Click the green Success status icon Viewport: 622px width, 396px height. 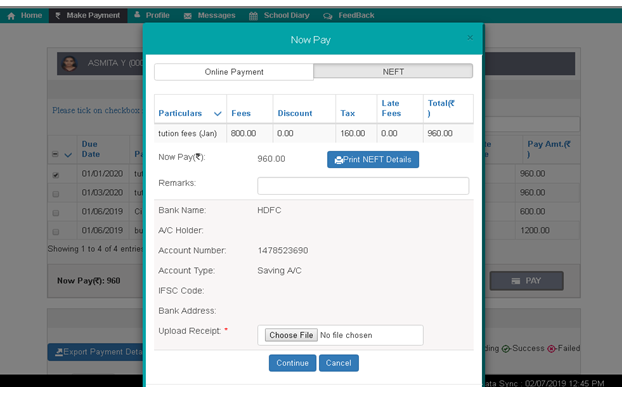click(x=506, y=349)
